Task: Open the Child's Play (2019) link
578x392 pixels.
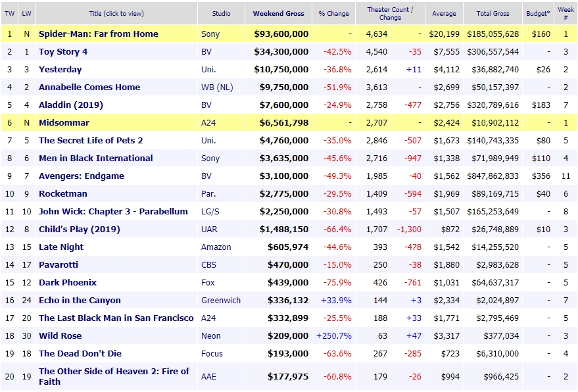Action: 80,229
